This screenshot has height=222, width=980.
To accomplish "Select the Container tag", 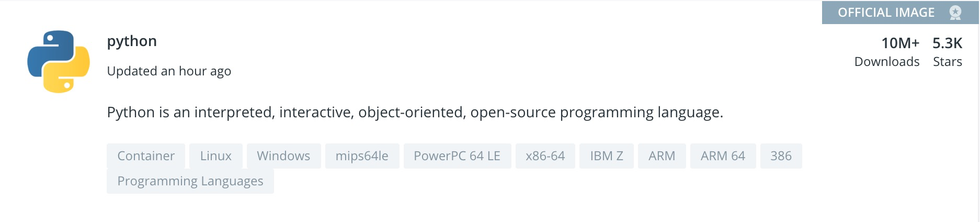I will point(146,156).
